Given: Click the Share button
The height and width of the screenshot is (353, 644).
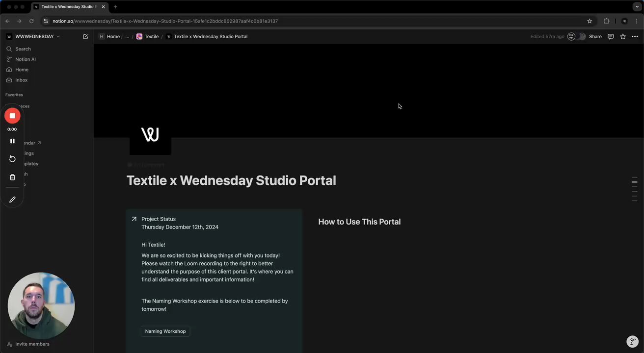Looking at the screenshot, I should [595, 36].
